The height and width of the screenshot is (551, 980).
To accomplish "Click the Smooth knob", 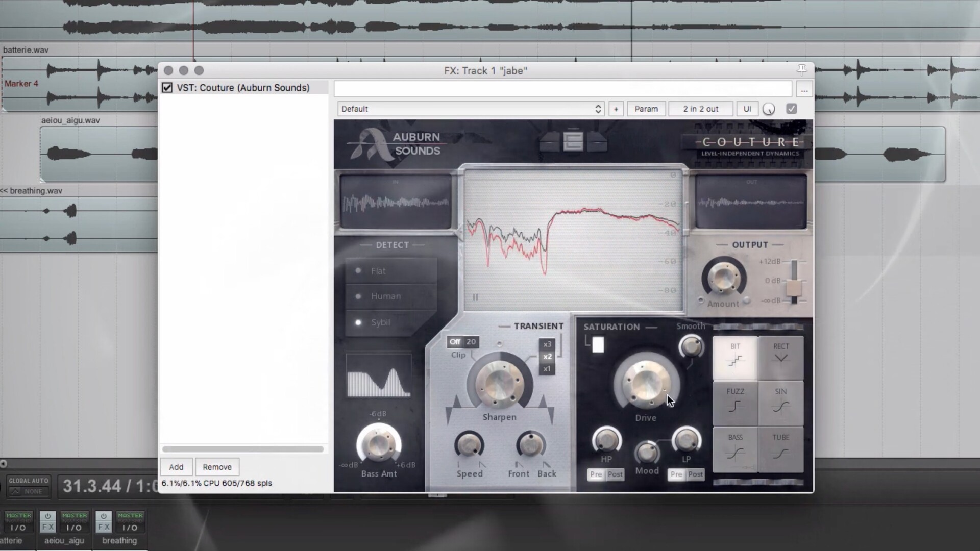I will 691,346.
